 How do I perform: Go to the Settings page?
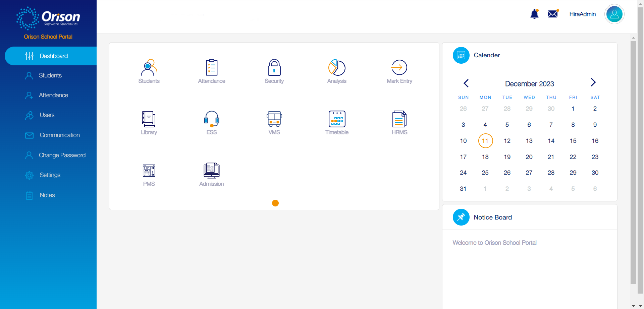(x=50, y=175)
